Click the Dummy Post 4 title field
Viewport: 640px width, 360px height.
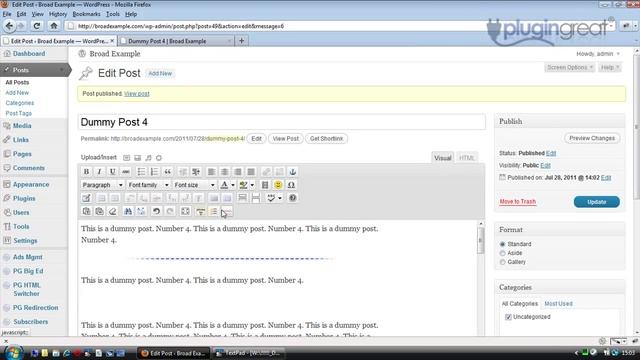[282, 122]
